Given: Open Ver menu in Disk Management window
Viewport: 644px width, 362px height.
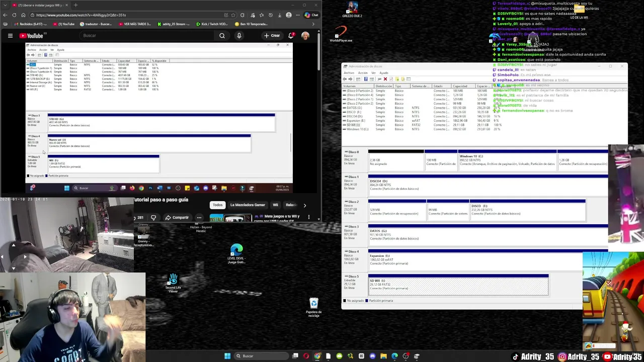Looking at the screenshot, I should click(374, 73).
